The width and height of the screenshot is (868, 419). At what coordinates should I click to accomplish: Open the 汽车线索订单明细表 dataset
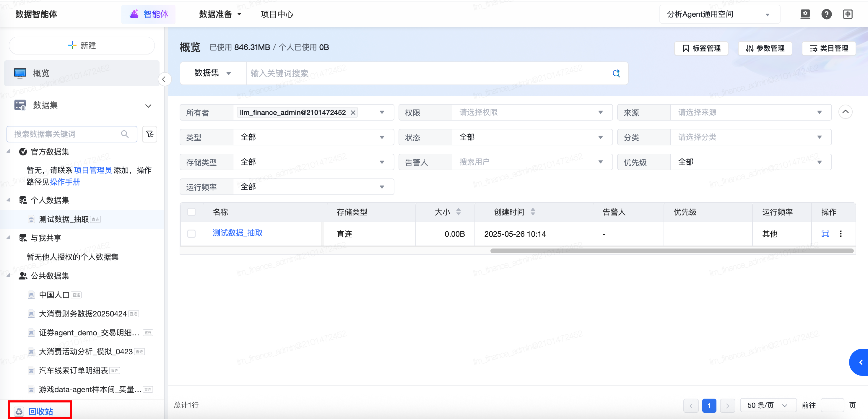click(x=73, y=370)
